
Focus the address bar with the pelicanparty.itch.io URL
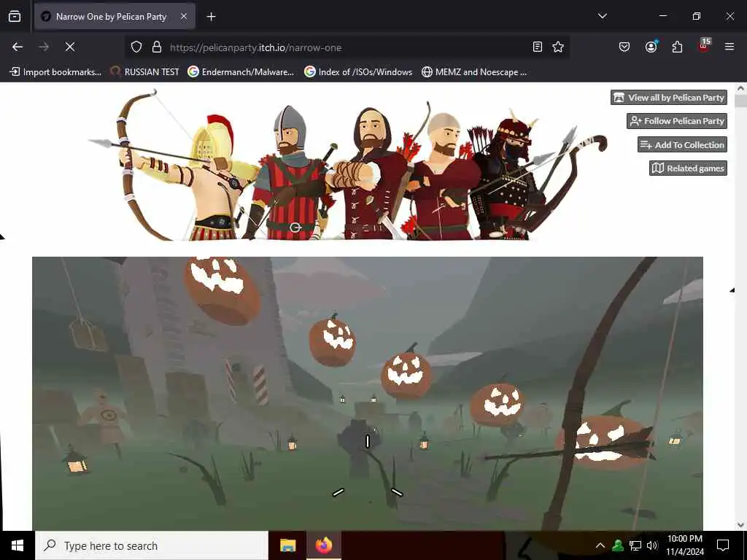[345, 47]
